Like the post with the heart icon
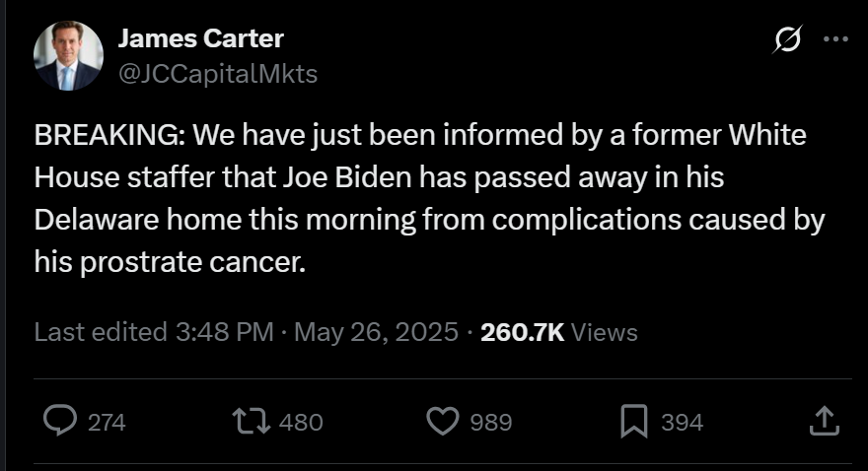 [x=442, y=422]
